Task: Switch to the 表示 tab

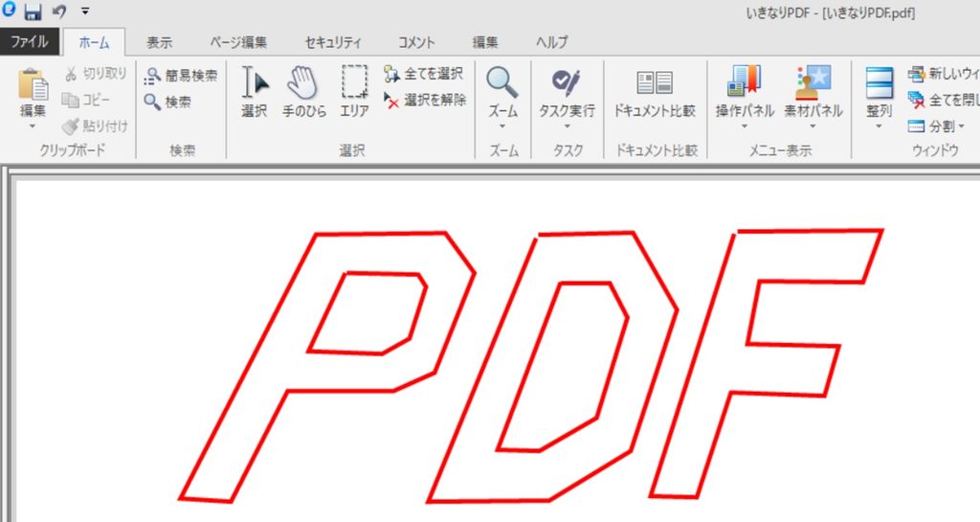Action: [x=159, y=42]
